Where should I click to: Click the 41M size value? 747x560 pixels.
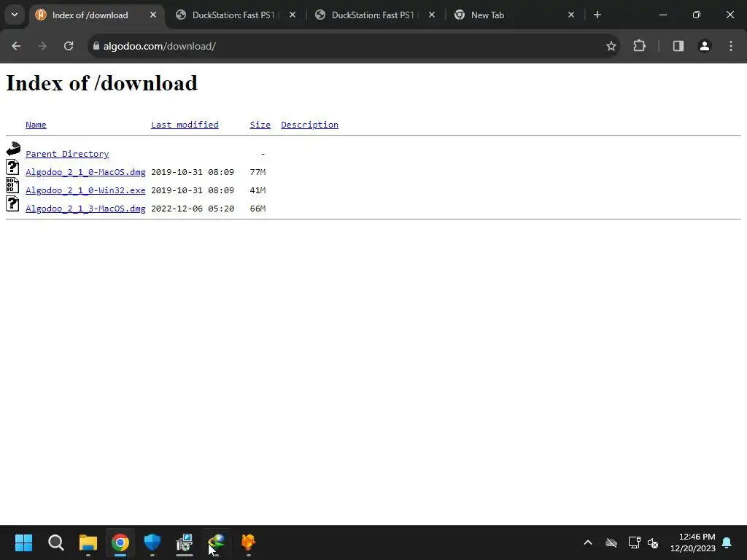click(x=258, y=190)
